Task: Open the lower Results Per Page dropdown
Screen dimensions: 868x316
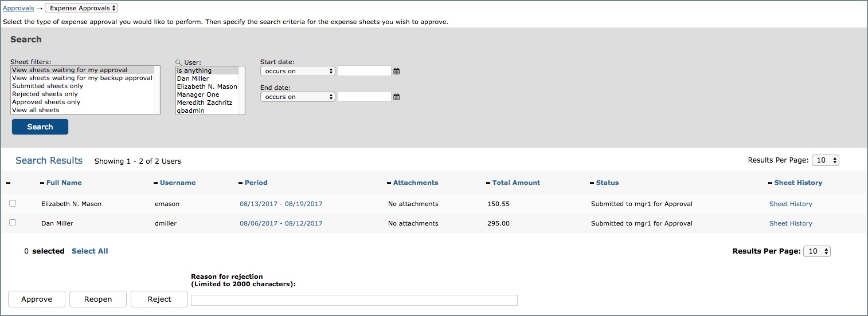Action: point(817,251)
